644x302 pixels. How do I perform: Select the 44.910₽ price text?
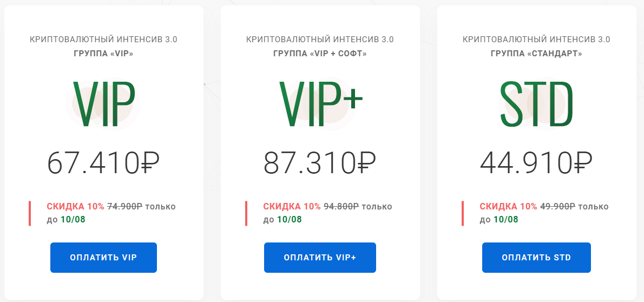[536, 163]
